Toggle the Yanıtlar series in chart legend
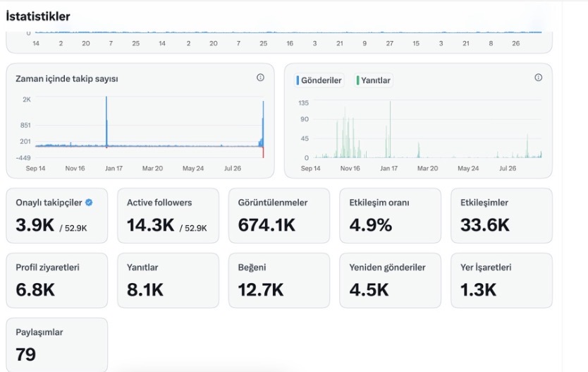Screen dimensions: 588x372 (x=374, y=80)
